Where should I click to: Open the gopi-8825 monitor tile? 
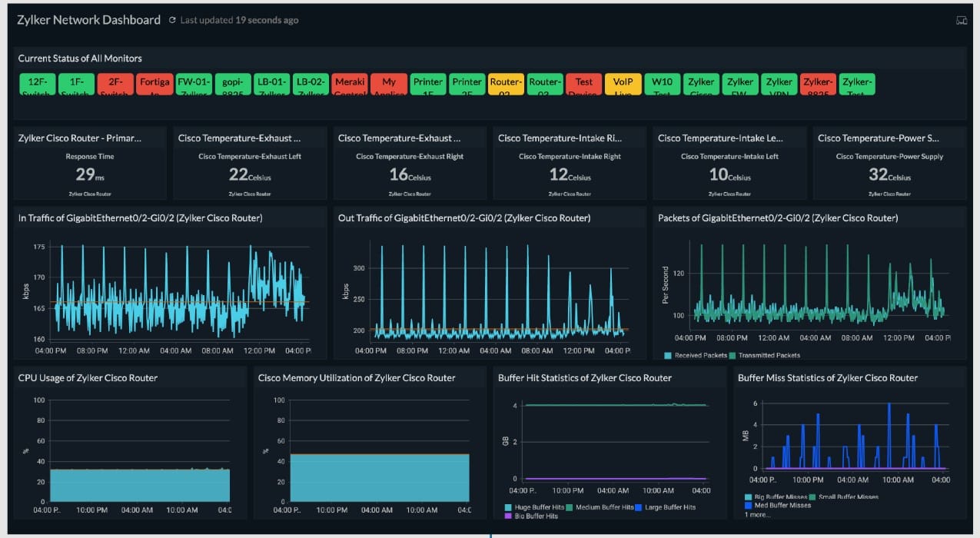click(233, 85)
